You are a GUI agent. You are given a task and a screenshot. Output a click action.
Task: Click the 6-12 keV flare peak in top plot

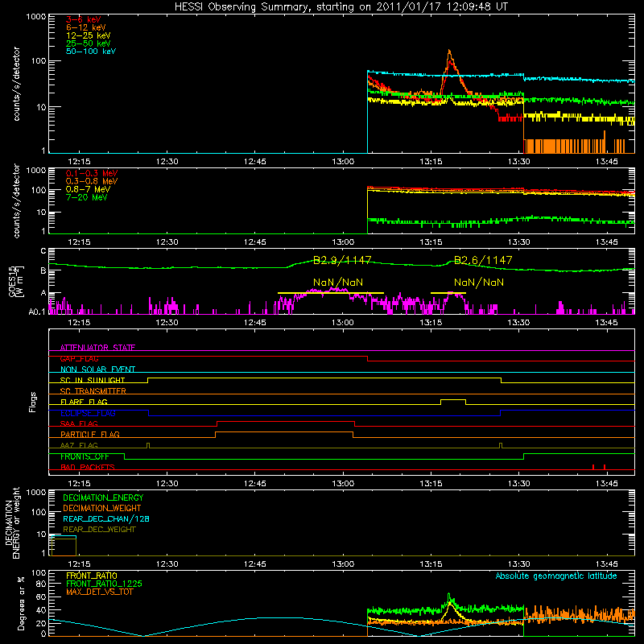449,52
